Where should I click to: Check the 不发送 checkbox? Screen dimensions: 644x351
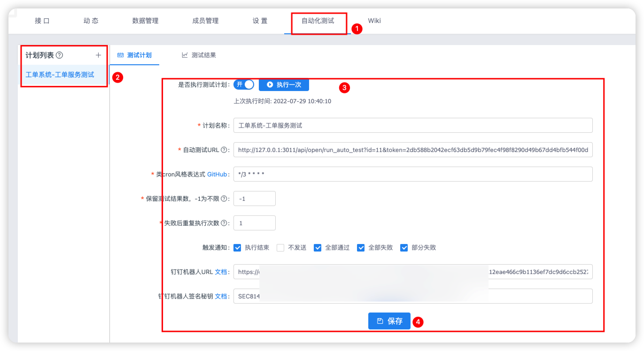click(280, 248)
